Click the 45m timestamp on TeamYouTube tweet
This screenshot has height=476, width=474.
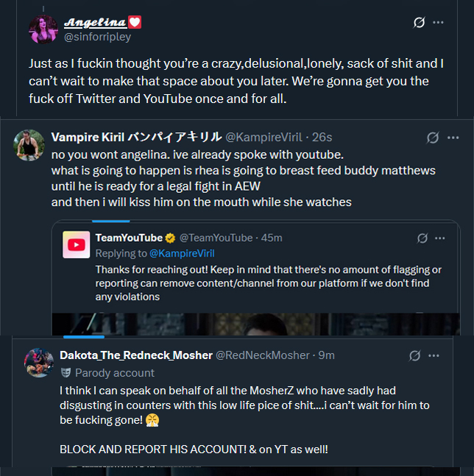click(272, 238)
